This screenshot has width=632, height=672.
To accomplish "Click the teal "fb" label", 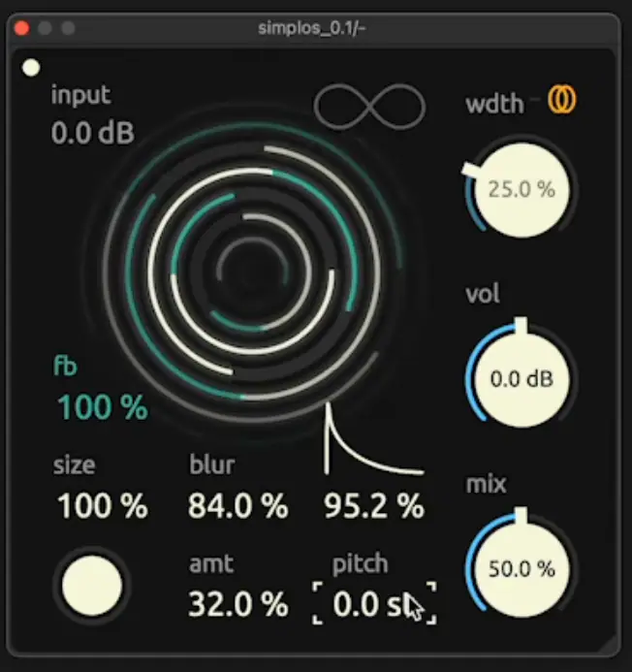I will tap(65, 366).
